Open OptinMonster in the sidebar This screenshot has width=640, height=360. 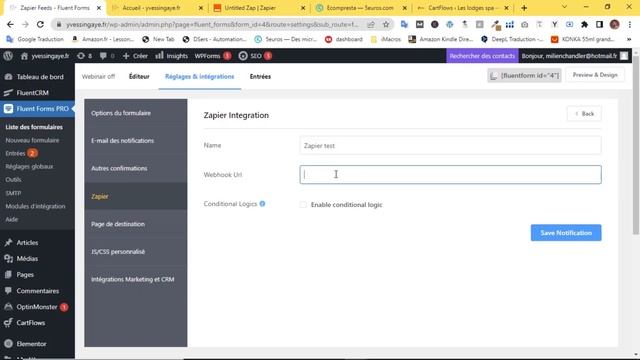coord(37,307)
